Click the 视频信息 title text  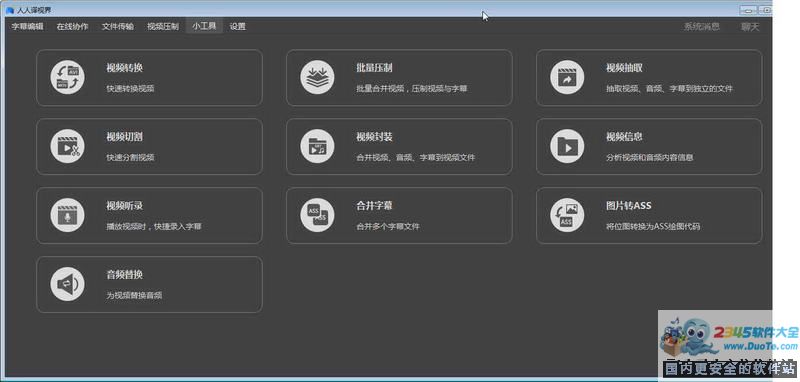click(624, 137)
